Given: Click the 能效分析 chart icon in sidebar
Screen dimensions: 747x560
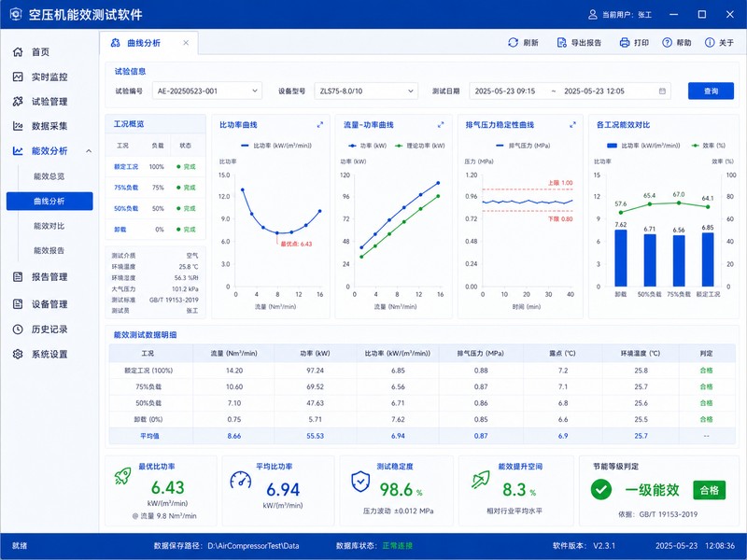Looking at the screenshot, I should (x=18, y=151).
